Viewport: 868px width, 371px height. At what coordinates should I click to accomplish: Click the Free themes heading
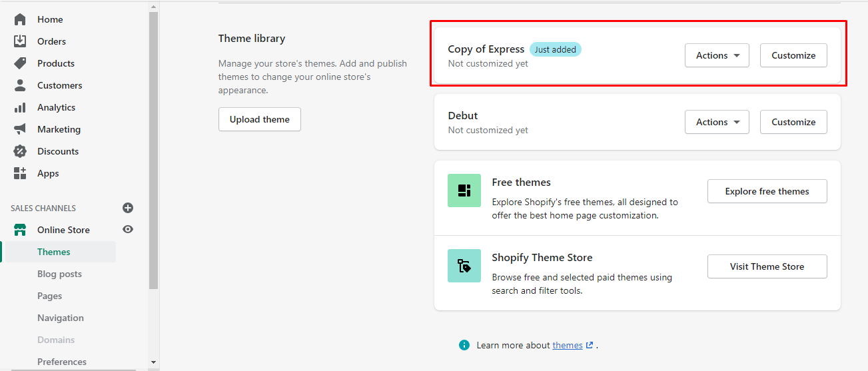(x=522, y=183)
